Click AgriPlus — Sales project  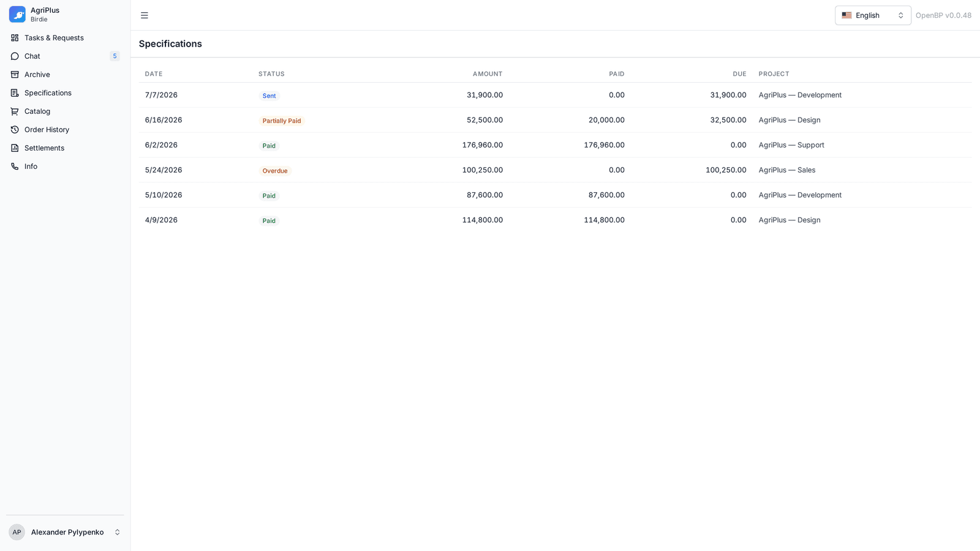pos(787,170)
